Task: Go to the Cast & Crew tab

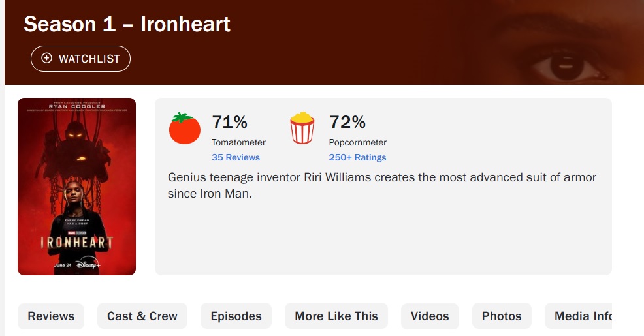Action: click(142, 316)
